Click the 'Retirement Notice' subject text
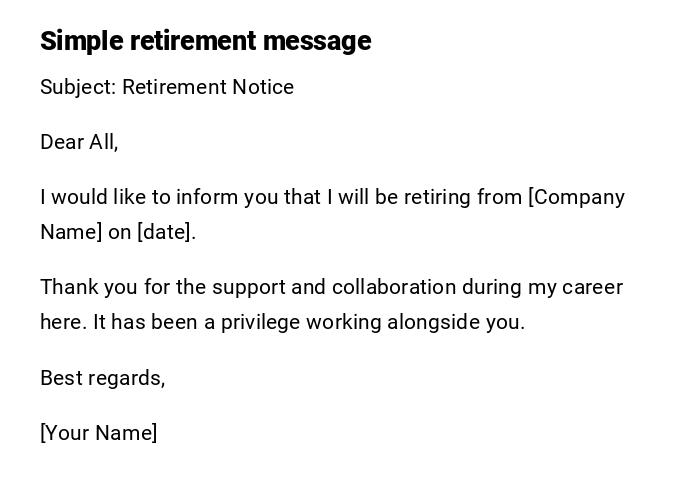700x495 pixels. click(208, 88)
